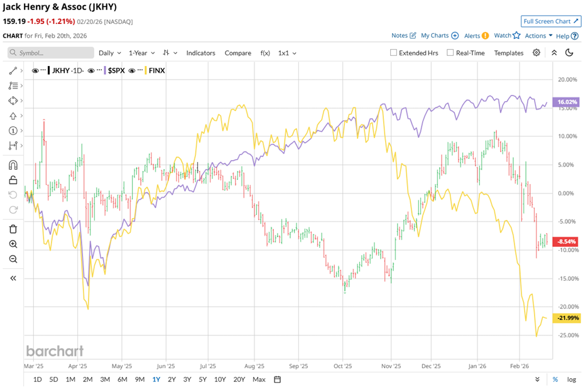Expand the 1x1 grid layout dropdown

[x=286, y=53]
